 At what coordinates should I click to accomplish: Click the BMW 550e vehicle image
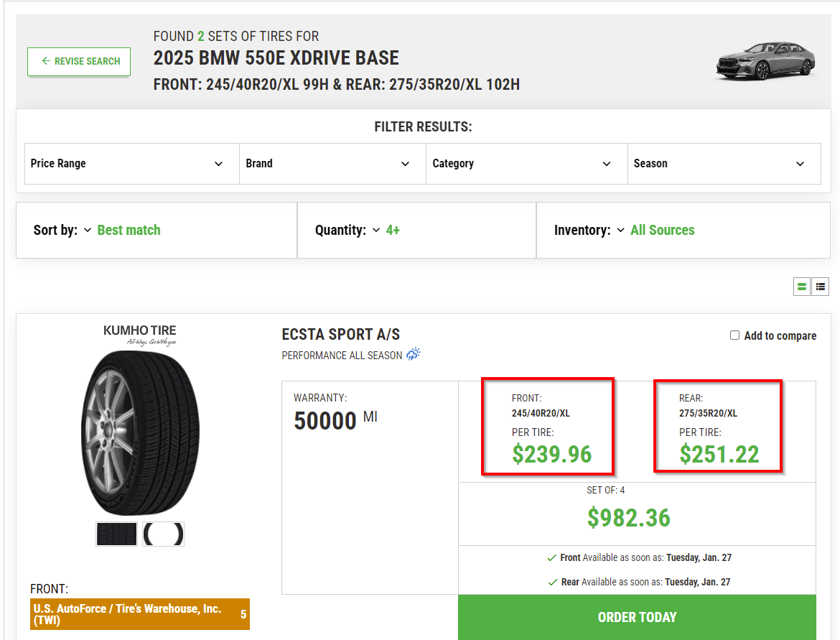pos(765,60)
